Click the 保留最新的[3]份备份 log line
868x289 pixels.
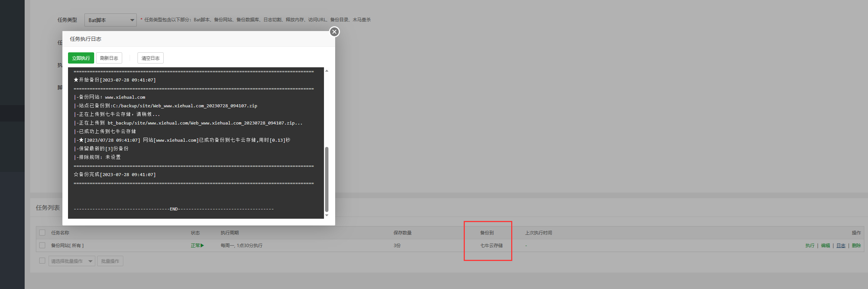101,149
